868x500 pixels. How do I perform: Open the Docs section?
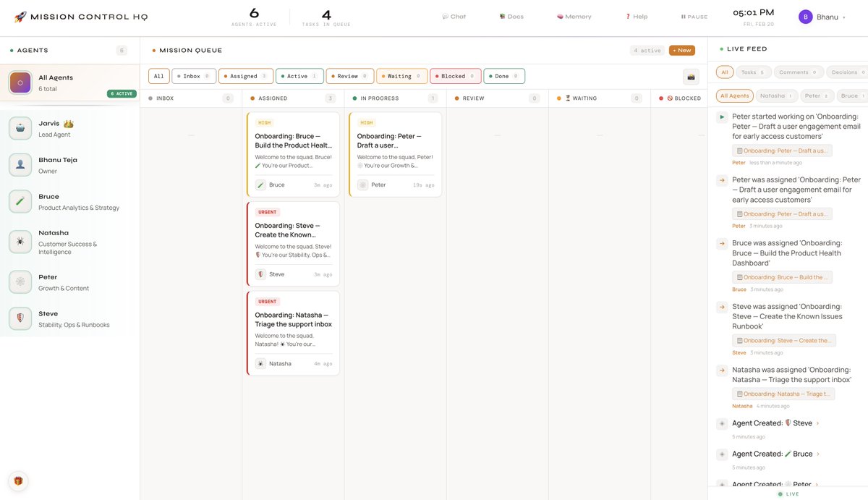click(x=511, y=17)
